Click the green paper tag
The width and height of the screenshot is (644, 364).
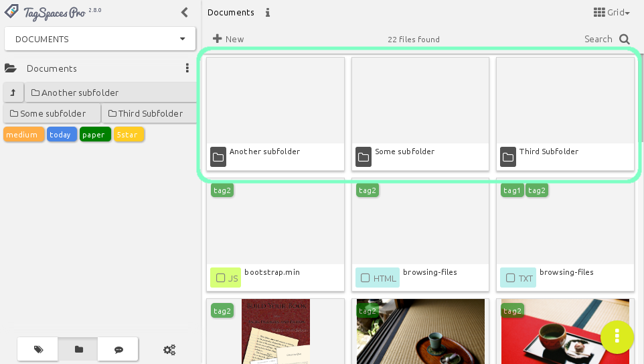(94, 135)
